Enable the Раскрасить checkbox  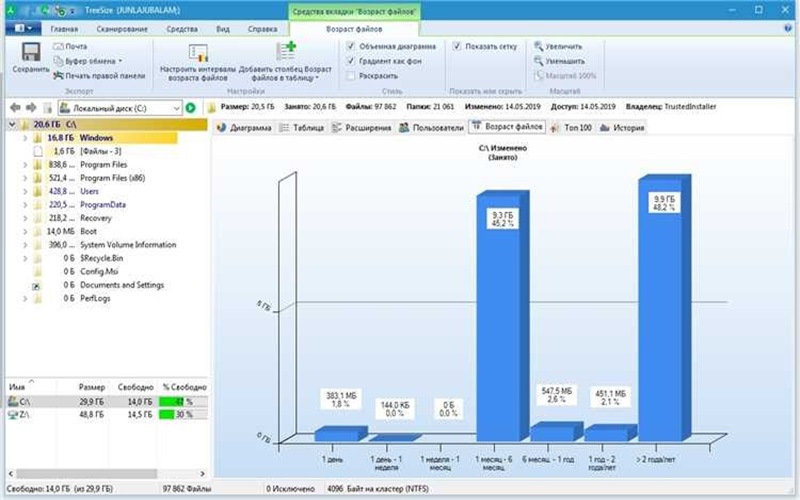point(351,75)
